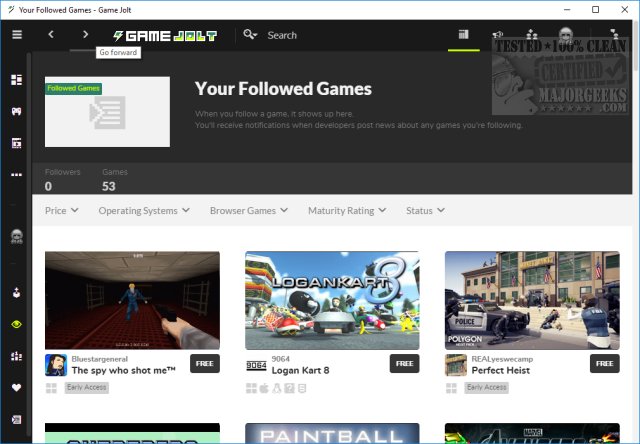Open the Game Jolt logo home
The width and height of the screenshot is (640, 444).
(x=165, y=36)
